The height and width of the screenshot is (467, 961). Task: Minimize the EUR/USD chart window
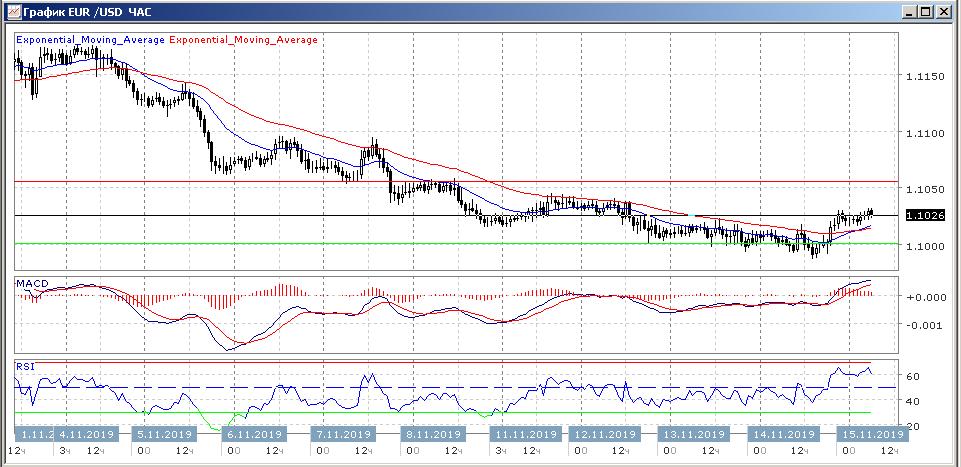point(908,11)
